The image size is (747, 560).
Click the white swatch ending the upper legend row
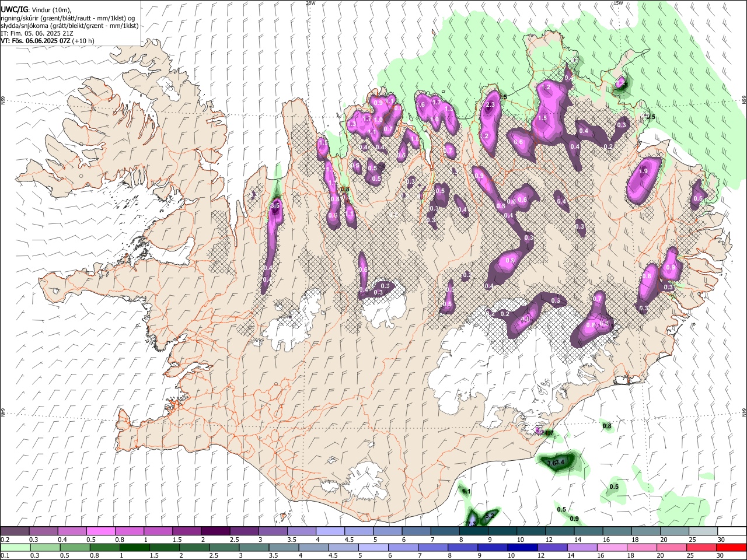732,531
